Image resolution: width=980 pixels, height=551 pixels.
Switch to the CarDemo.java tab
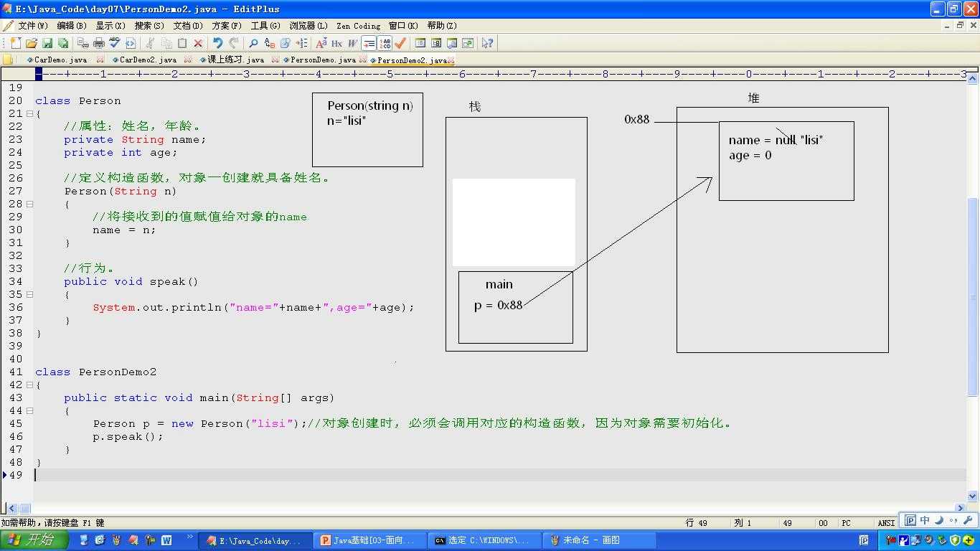61,60
